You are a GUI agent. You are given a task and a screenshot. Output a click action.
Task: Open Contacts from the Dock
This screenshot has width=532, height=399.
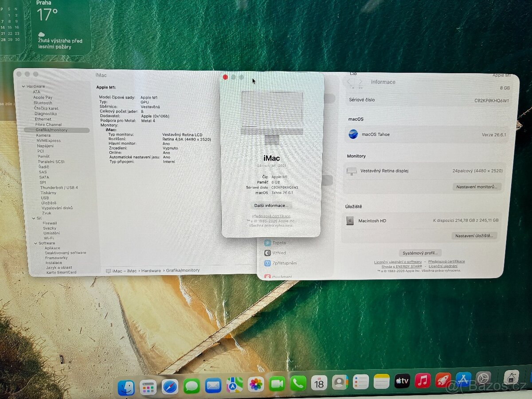340,382
